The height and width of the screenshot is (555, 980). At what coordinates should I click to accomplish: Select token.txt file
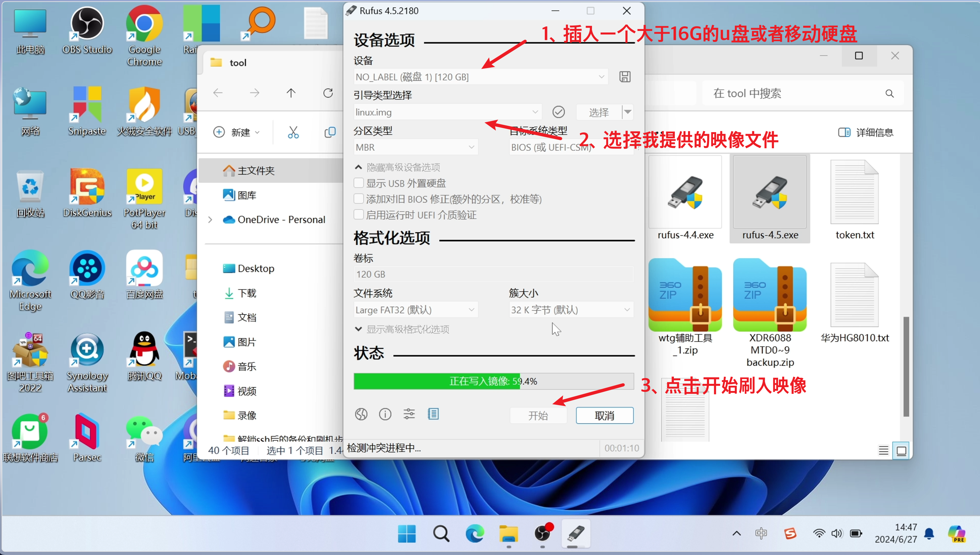(855, 199)
